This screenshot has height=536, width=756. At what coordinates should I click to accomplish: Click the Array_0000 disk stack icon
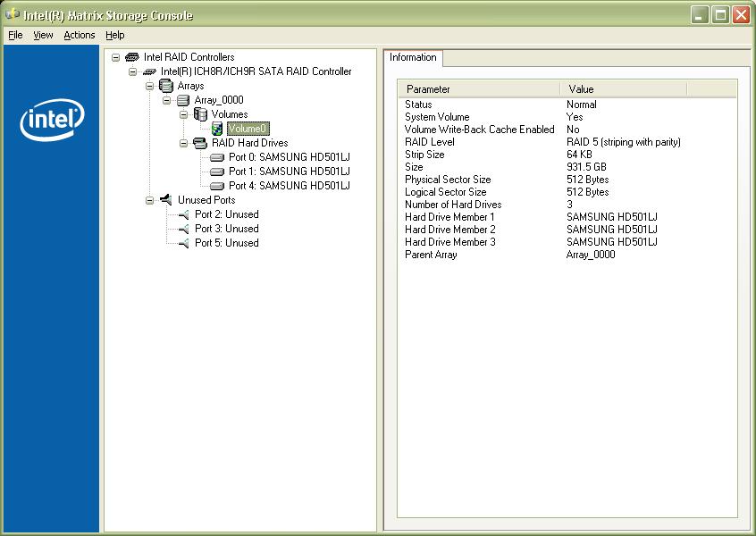pyautogui.click(x=182, y=100)
